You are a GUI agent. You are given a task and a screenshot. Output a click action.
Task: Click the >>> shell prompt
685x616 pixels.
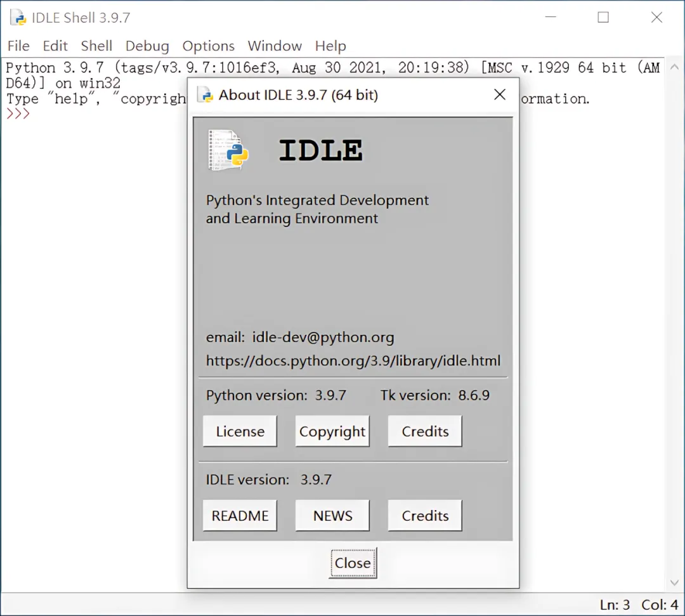click(18, 114)
